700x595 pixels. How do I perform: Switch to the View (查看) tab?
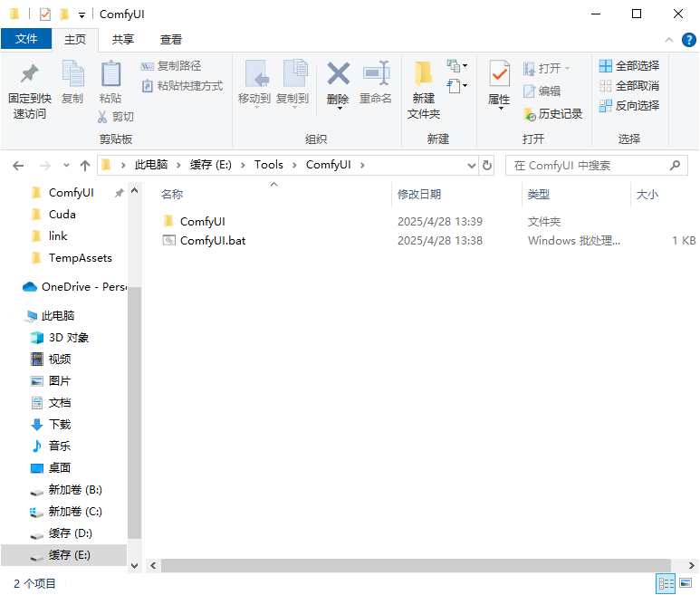[171, 39]
